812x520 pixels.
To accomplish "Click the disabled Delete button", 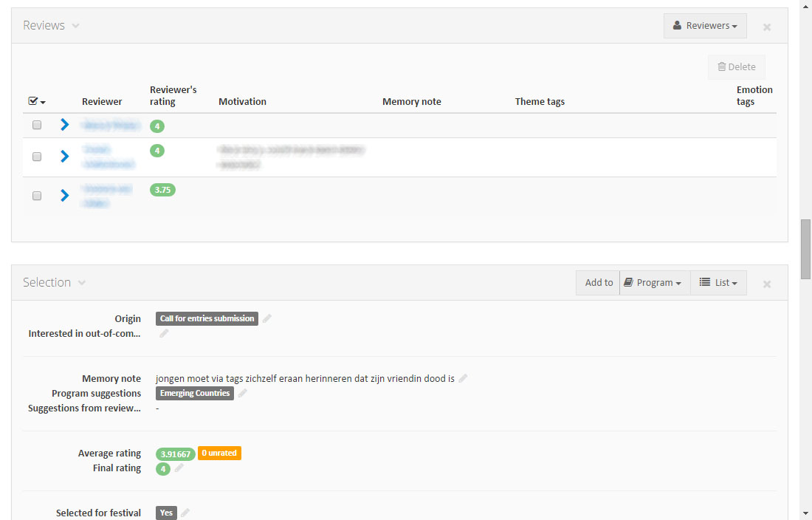I will coord(737,66).
